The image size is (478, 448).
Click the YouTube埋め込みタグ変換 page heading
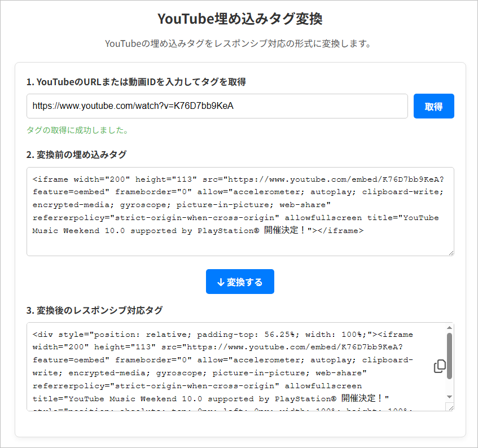click(239, 19)
